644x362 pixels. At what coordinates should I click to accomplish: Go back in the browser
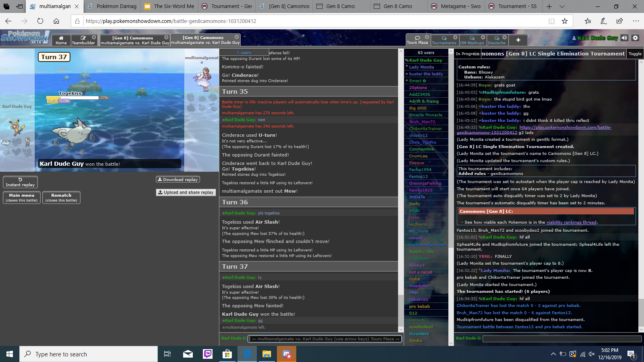pos(8,21)
